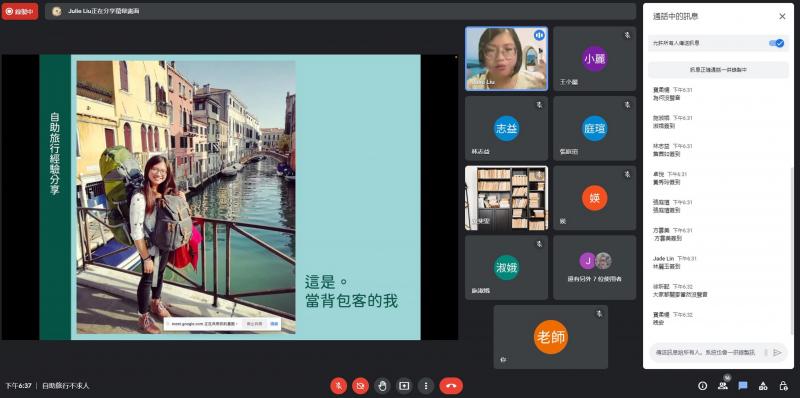Image resolution: width=800 pixels, height=398 pixels.
Task: Send the chat message arrow
Action: [x=777, y=353]
